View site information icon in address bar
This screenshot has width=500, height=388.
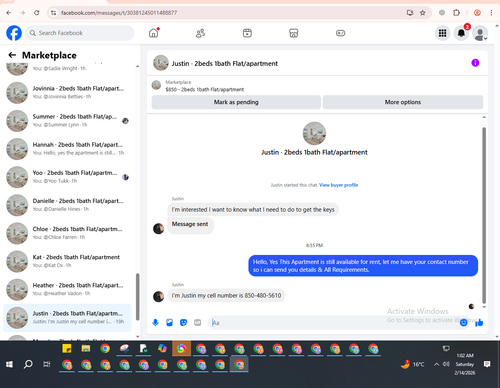click(x=53, y=13)
